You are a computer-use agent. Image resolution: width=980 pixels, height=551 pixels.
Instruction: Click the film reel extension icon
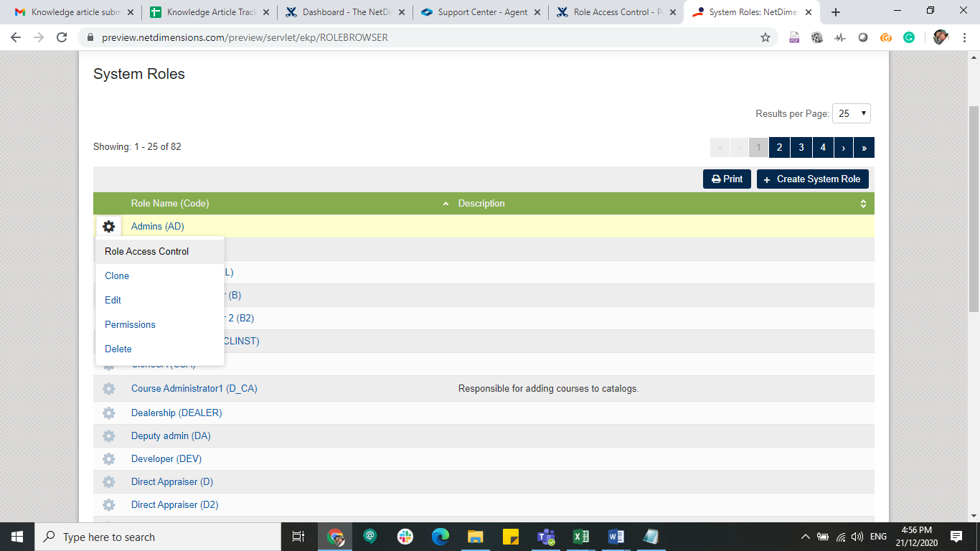(817, 37)
